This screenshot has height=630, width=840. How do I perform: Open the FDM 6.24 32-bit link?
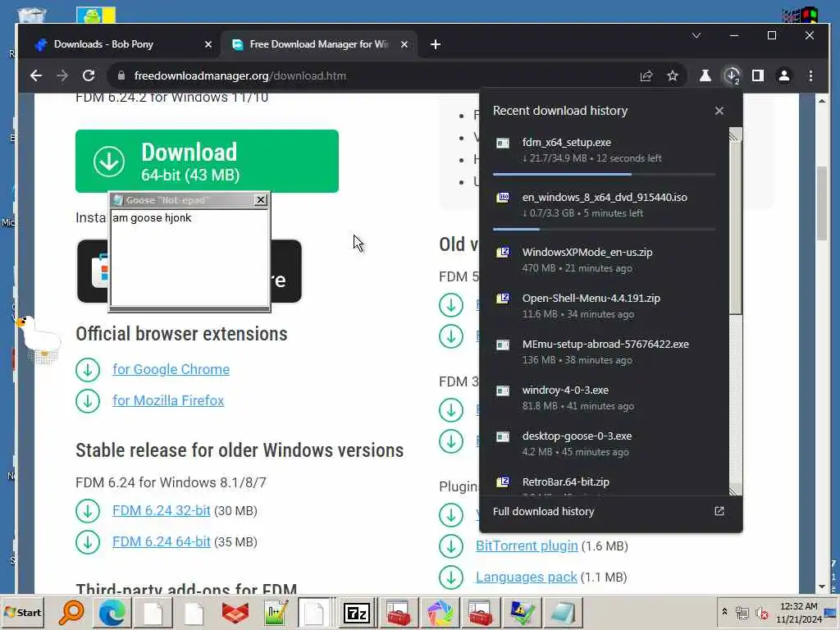(162, 510)
